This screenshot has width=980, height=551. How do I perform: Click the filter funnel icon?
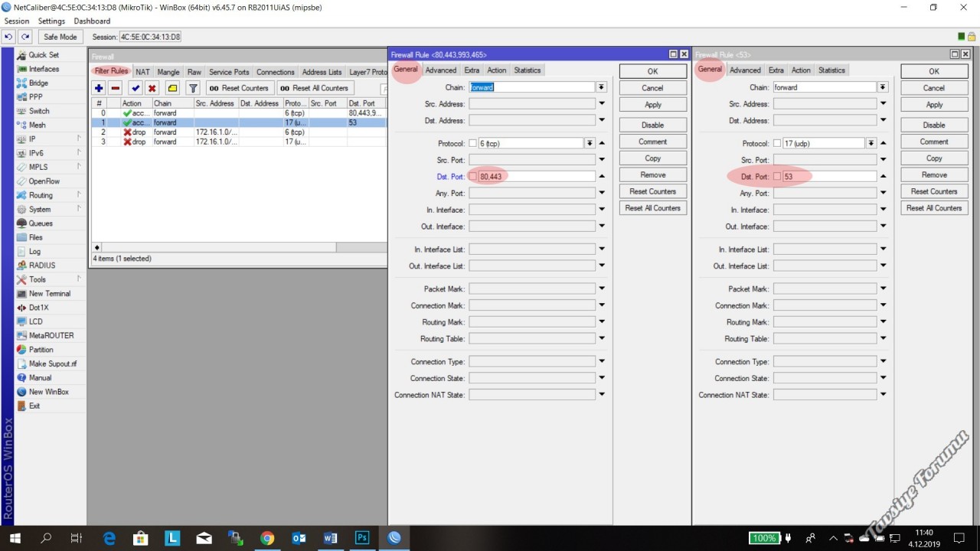tap(193, 88)
